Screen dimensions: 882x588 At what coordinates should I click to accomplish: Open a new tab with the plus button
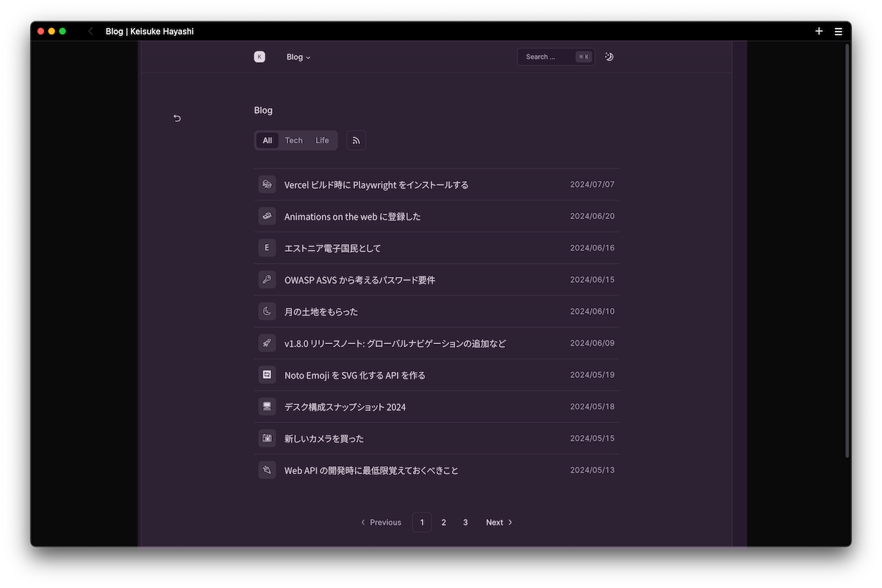click(819, 32)
